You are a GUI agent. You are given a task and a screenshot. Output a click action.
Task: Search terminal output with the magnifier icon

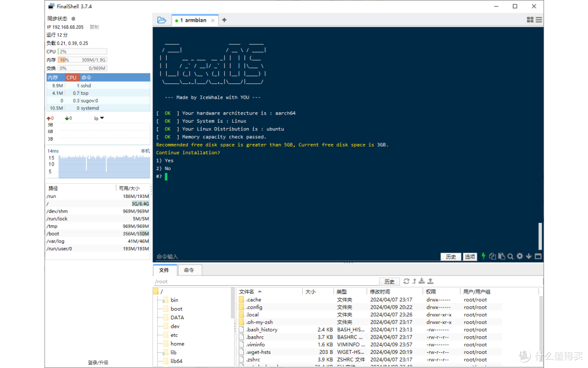pos(510,256)
